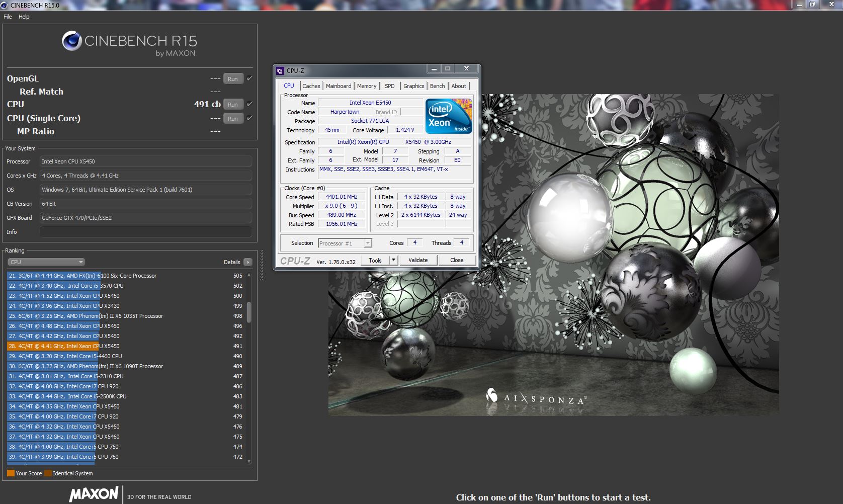Click the Processor field 'Intel Xeon CPU X5450'
Image resolution: width=843 pixels, height=504 pixels.
pyautogui.click(x=145, y=161)
